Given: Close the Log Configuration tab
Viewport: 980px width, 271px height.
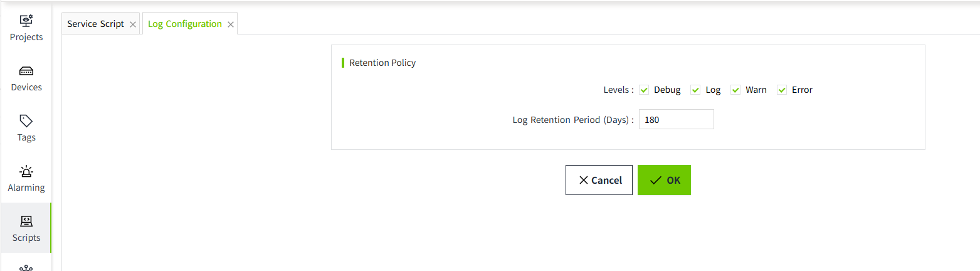Looking at the screenshot, I should click(231, 24).
